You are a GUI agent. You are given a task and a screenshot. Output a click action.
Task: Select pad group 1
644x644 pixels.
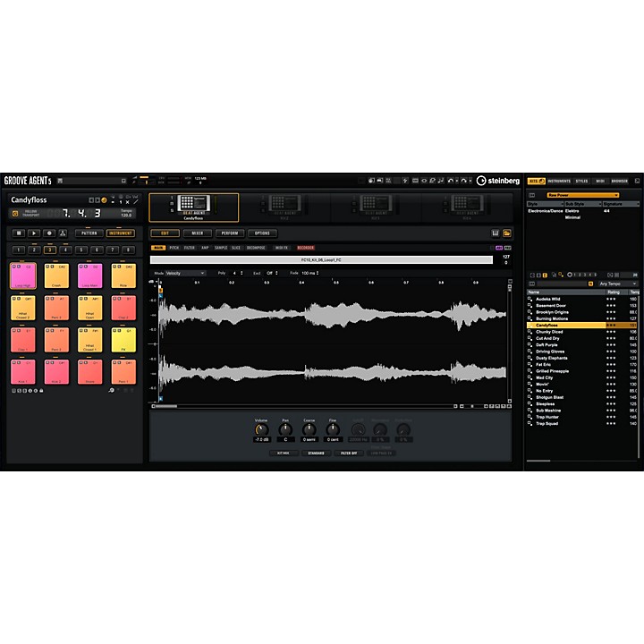pyautogui.click(x=19, y=250)
